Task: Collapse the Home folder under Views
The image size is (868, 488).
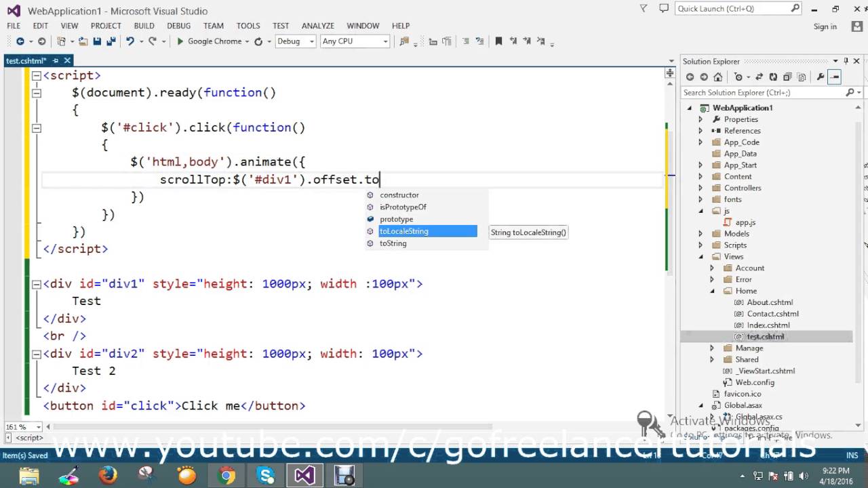Action: point(712,291)
